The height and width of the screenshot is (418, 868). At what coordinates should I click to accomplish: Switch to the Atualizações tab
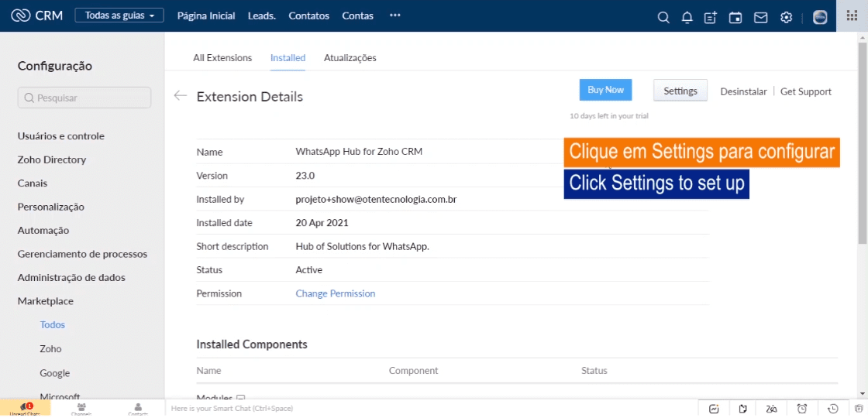click(350, 57)
